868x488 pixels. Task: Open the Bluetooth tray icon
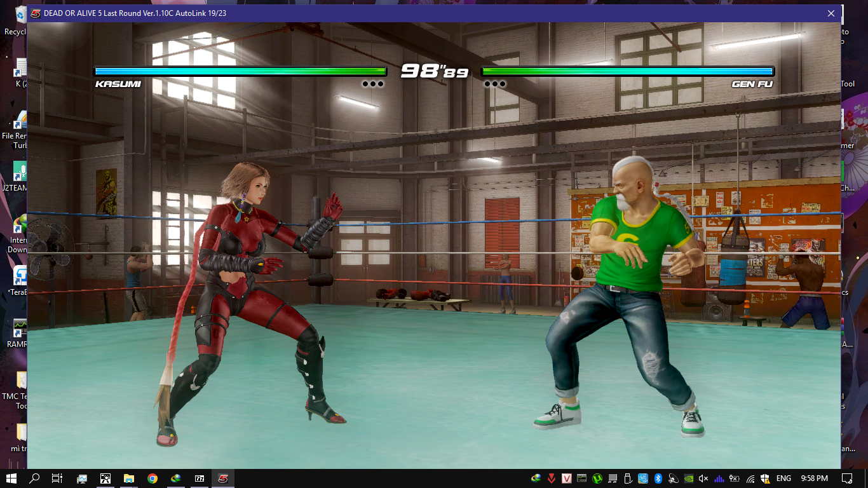(658, 478)
